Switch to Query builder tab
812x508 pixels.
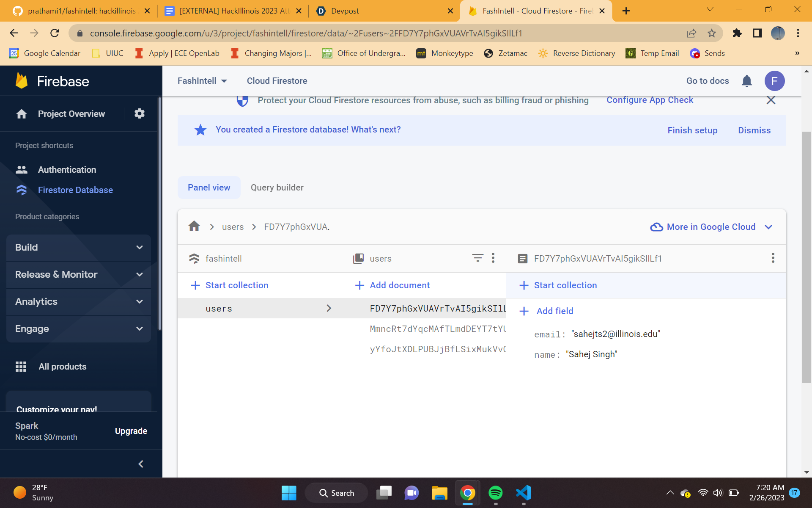pos(277,188)
